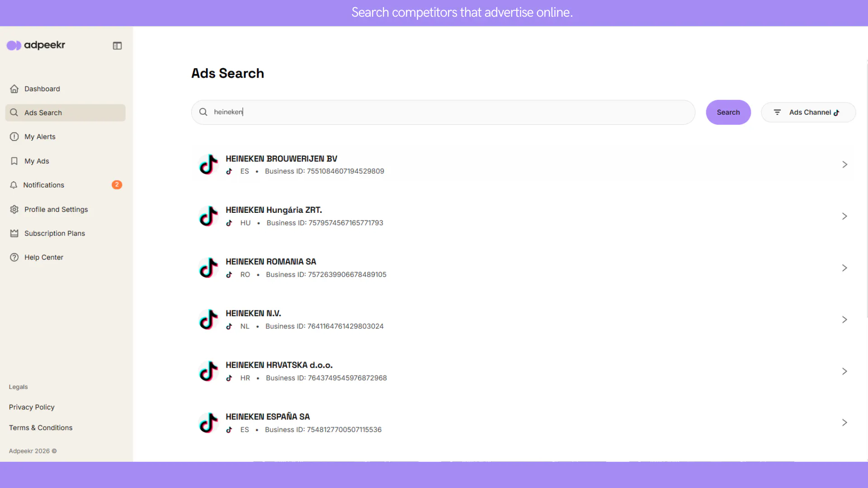Click the Help Center question mark icon
868x488 pixels.
(14, 258)
